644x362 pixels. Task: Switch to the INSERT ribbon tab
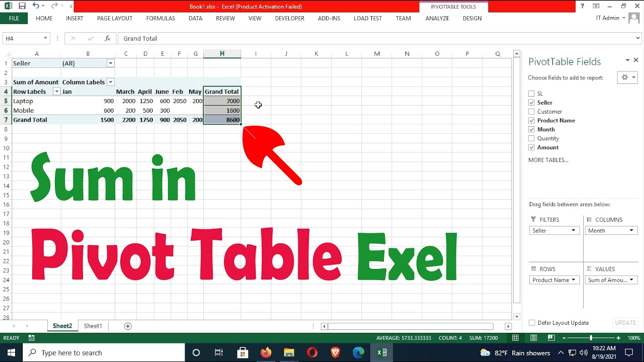(74, 18)
